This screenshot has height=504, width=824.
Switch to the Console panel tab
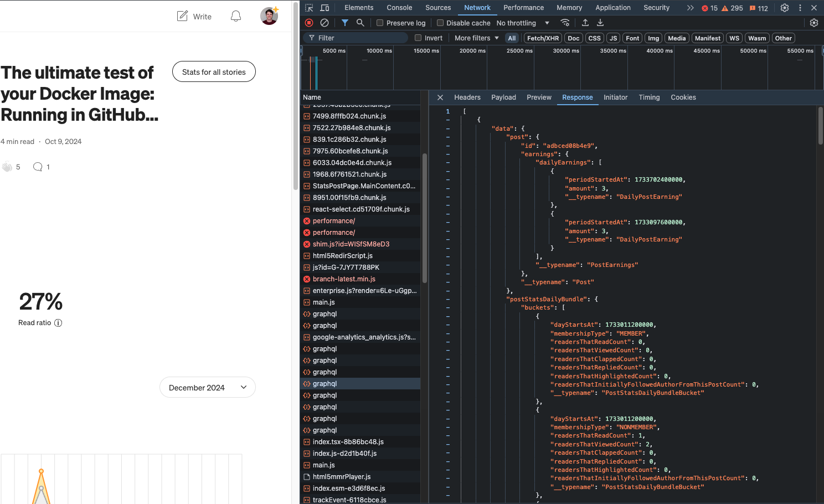pos(399,8)
